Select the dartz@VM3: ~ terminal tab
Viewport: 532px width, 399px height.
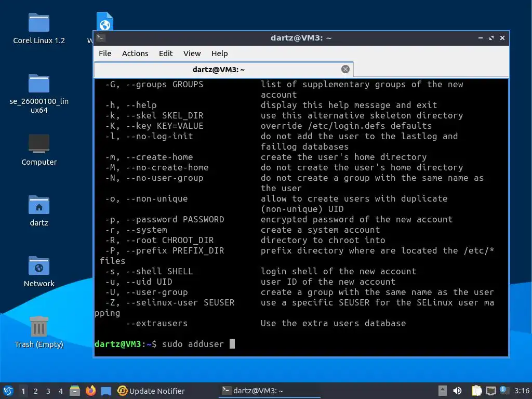coord(219,70)
